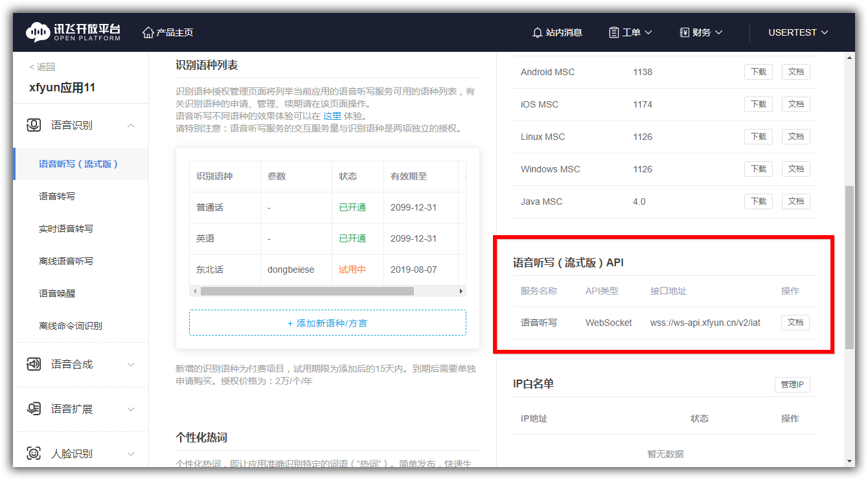Click the 工单 clipboard icon
This screenshot has width=868, height=480.
(x=613, y=32)
